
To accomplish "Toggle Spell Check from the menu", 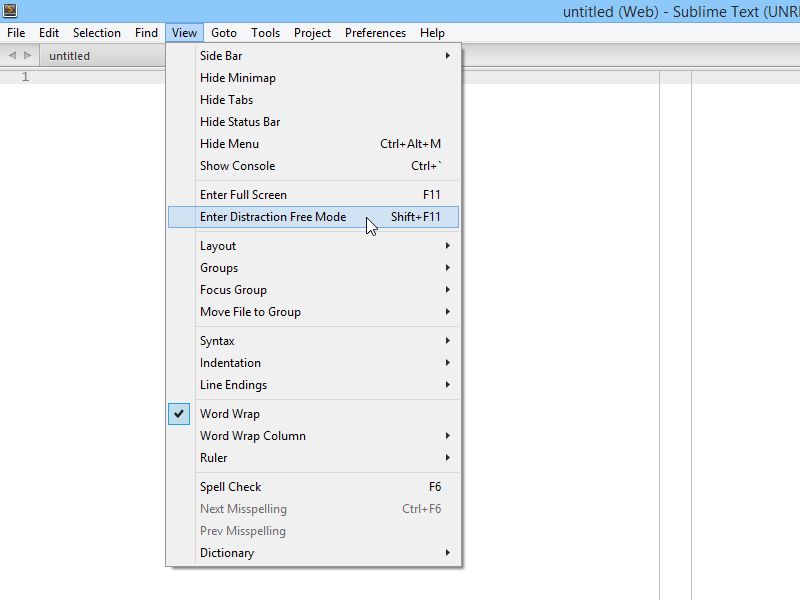I will [313, 487].
